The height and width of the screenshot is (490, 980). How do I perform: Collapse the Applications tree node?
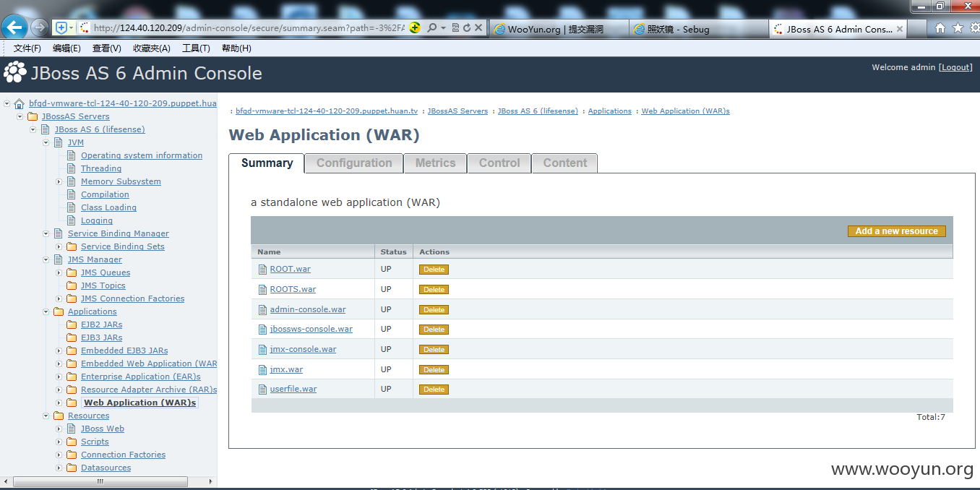point(46,311)
